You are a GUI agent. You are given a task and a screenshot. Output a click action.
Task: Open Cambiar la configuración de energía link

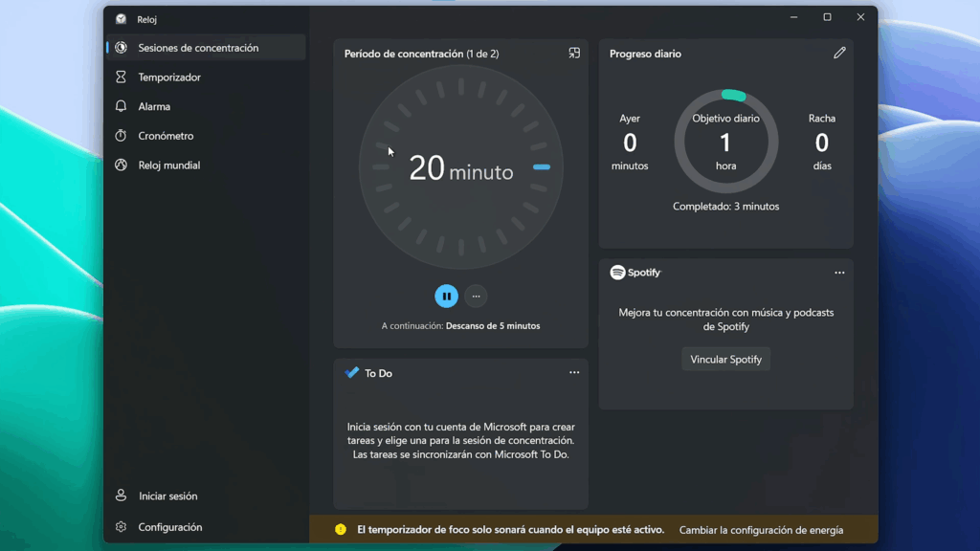[x=761, y=530]
